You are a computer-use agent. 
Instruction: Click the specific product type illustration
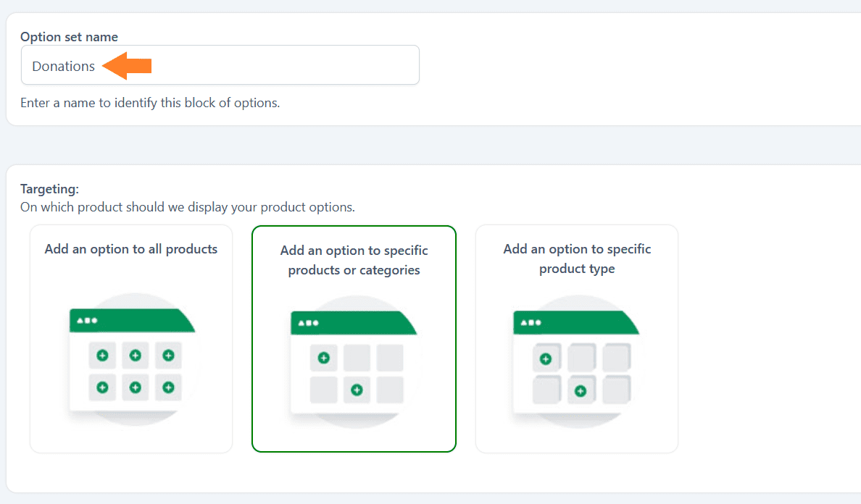[577, 362]
